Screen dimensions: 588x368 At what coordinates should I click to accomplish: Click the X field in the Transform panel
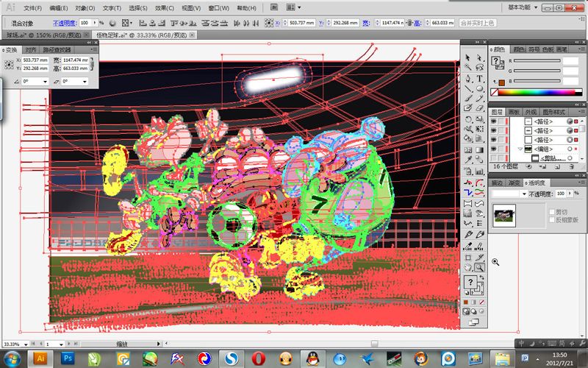(x=35, y=60)
